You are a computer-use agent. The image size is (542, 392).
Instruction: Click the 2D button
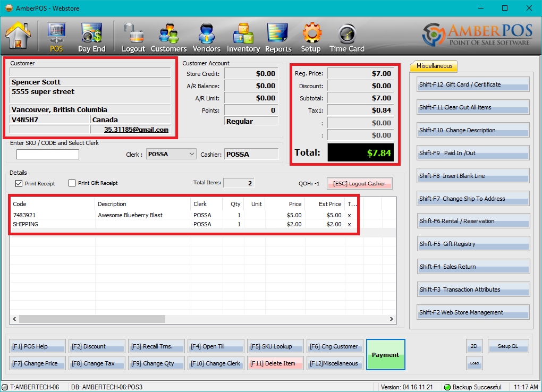pos(474,346)
